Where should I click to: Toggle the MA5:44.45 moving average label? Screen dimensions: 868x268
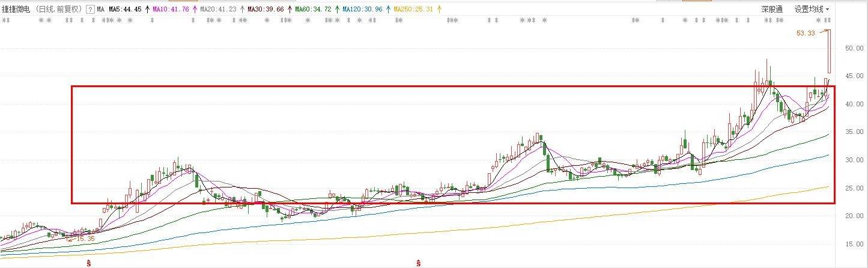[125, 10]
